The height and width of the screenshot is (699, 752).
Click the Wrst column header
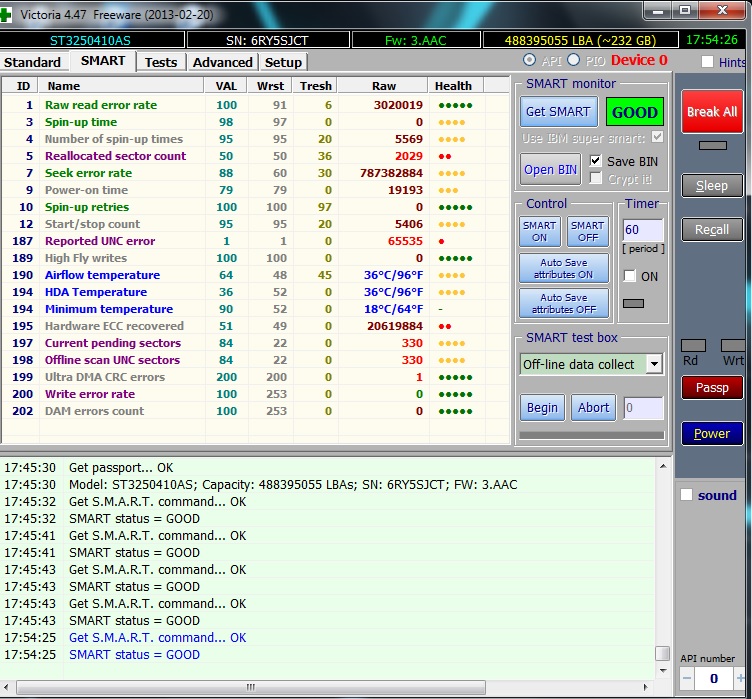click(270, 86)
